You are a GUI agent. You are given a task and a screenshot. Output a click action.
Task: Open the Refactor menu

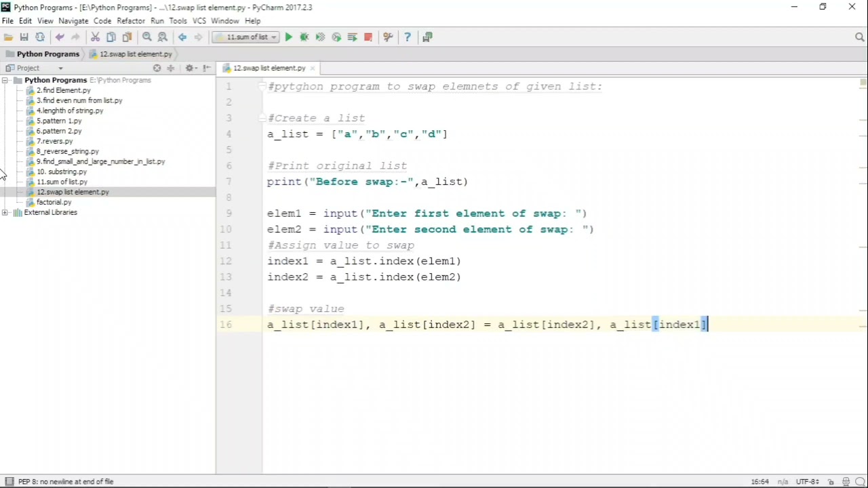pos(131,21)
